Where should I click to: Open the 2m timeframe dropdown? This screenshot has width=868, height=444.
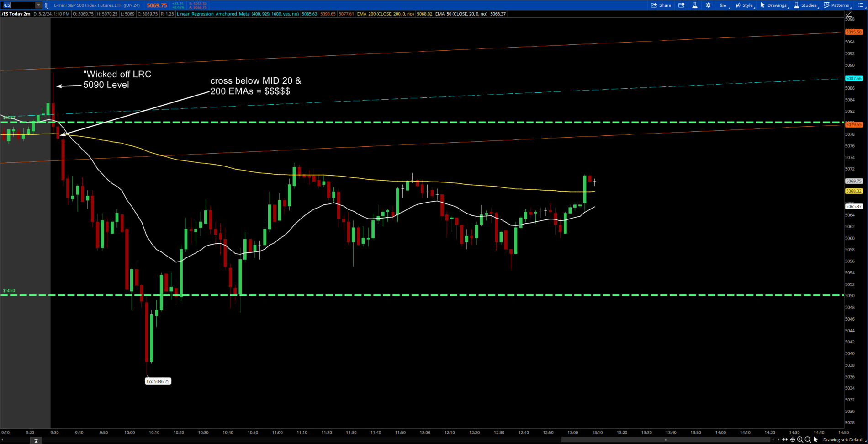[x=724, y=5]
